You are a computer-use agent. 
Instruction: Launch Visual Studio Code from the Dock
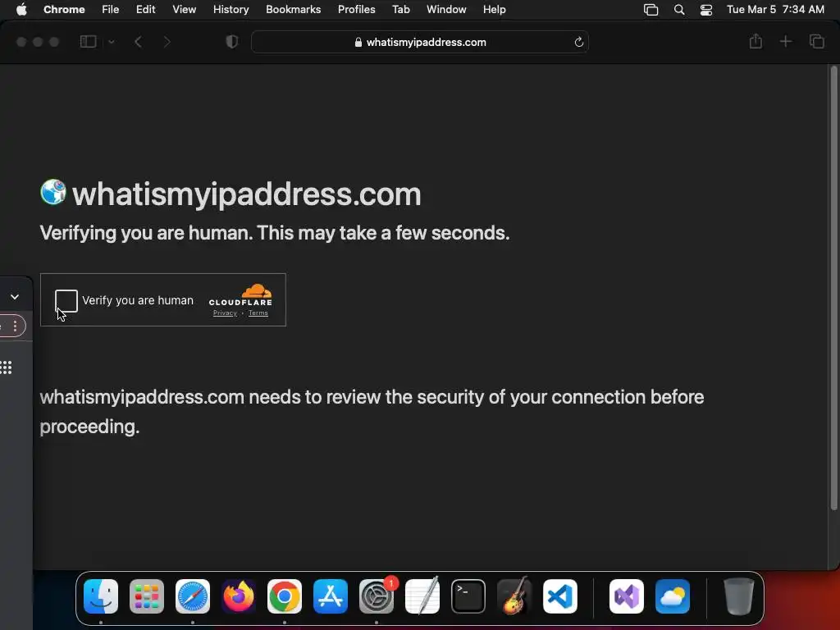[x=559, y=596]
